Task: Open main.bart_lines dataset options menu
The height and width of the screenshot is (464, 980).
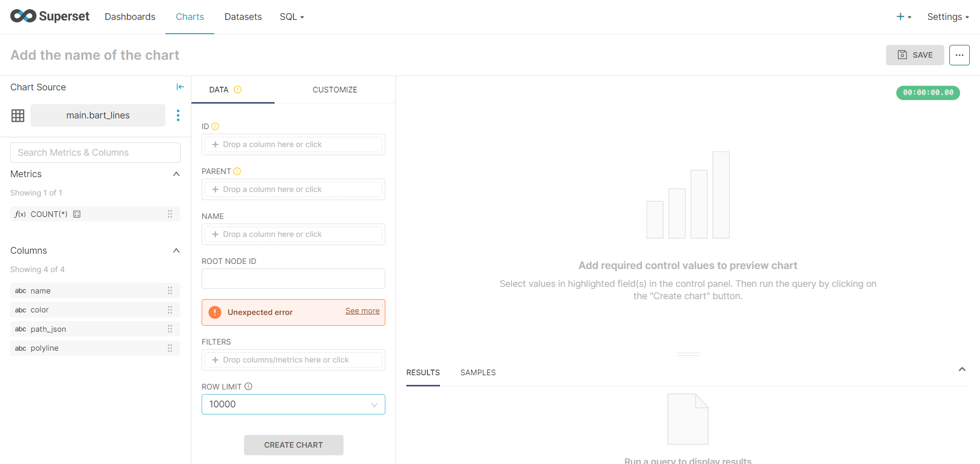Action: 178,115
